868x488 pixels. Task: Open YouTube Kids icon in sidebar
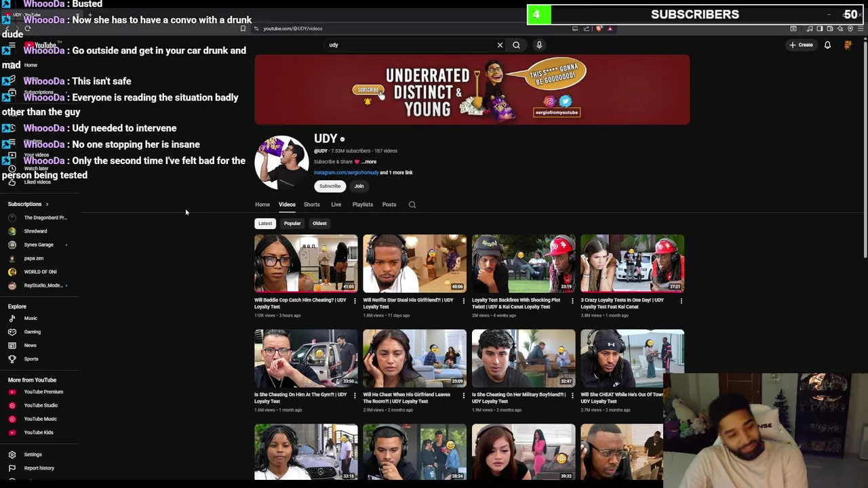point(12,432)
